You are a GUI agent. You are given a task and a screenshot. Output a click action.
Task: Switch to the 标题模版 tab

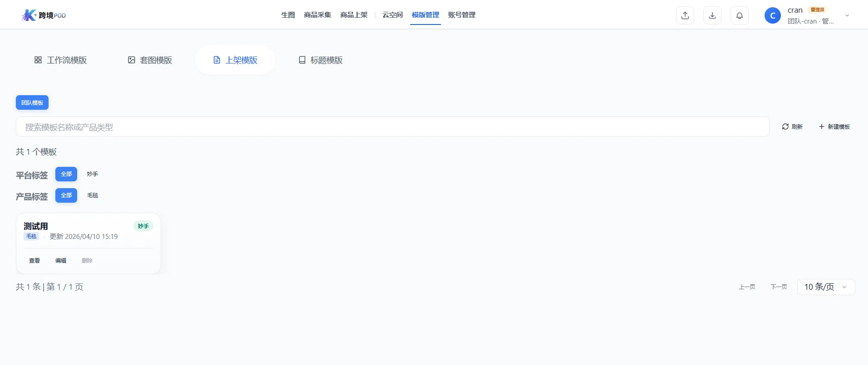pyautogui.click(x=320, y=60)
